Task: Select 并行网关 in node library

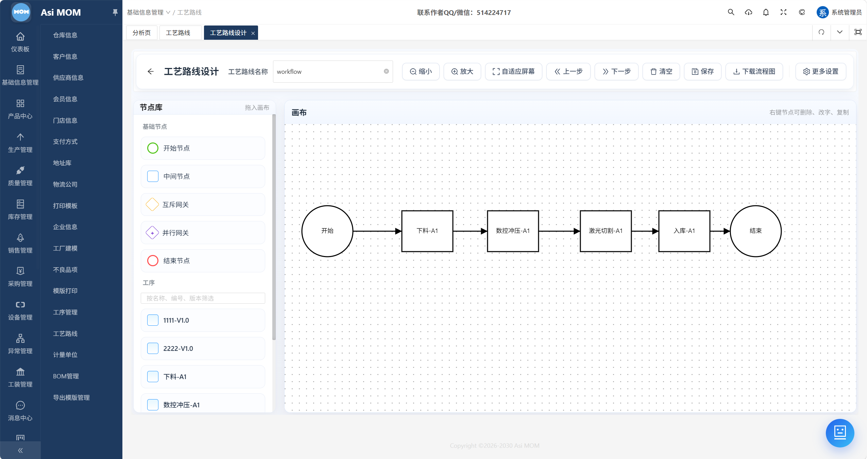Action: click(203, 233)
